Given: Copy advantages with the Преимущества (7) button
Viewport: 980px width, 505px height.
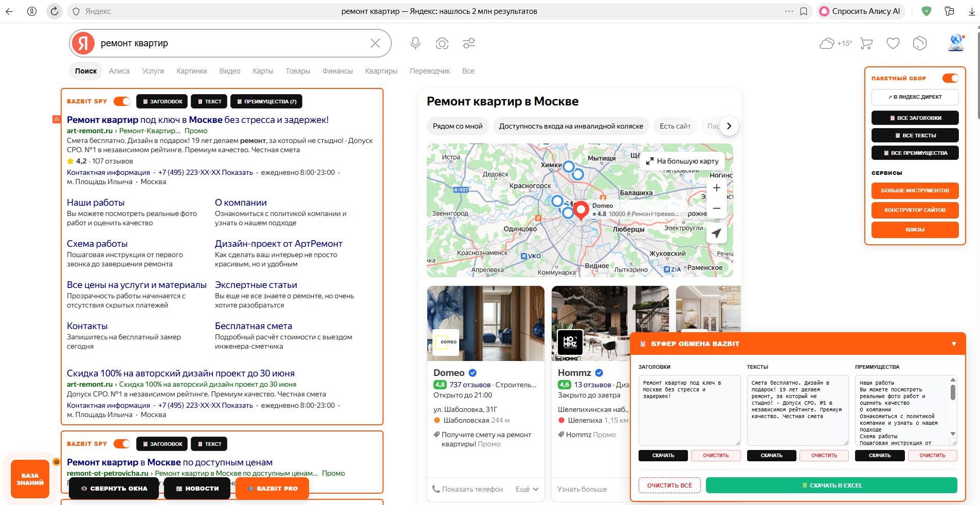Looking at the screenshot, I should tap(266, 101).
